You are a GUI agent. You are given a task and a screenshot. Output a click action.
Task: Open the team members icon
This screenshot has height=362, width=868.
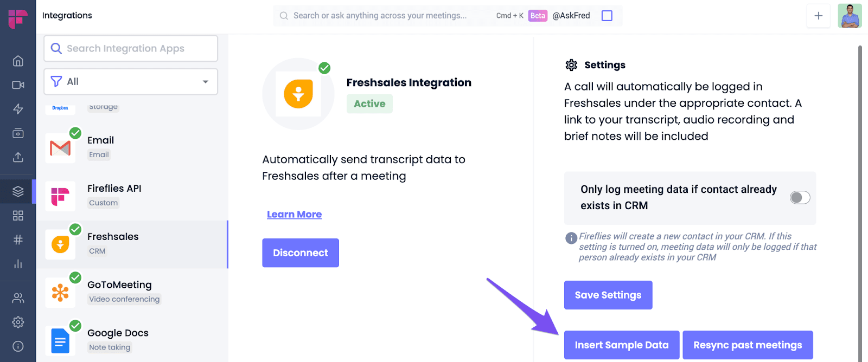[18, 298]
